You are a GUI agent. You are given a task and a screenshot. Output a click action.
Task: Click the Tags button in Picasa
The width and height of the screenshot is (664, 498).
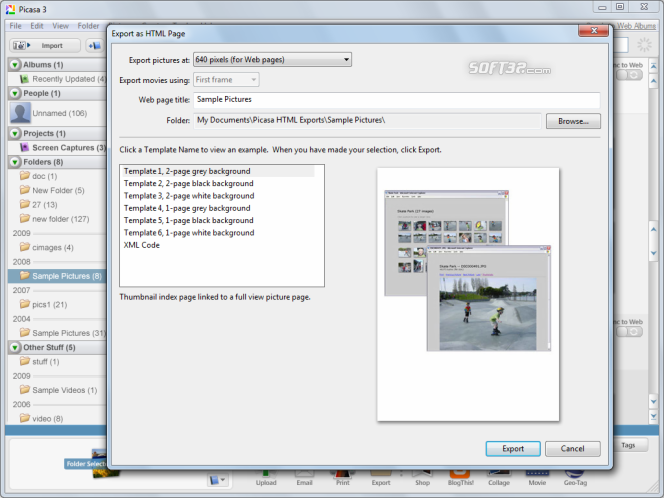628,445
